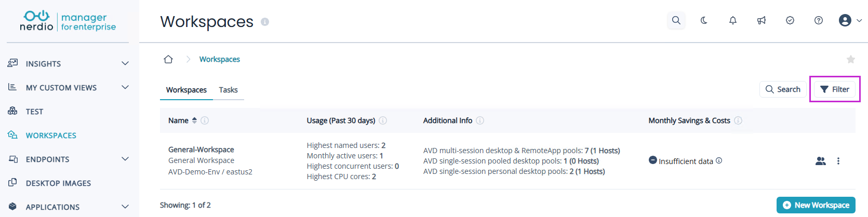The width and height of the screenshot is (868, 217).
Task: Click the New Workspace button
Action: [816, 205]
